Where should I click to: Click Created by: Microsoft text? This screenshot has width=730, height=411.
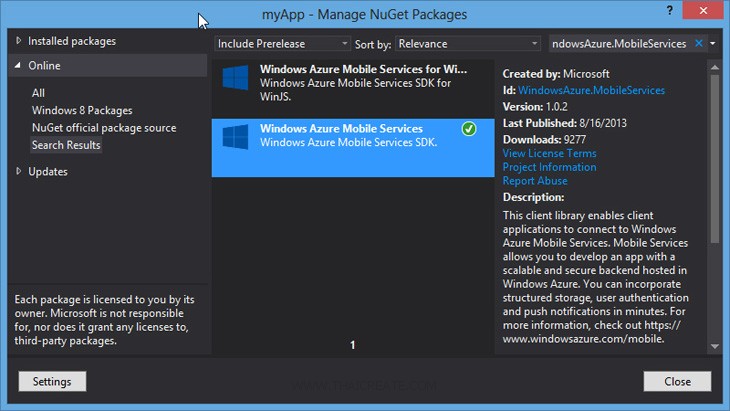pyautogui.click(x=556, y=74)
